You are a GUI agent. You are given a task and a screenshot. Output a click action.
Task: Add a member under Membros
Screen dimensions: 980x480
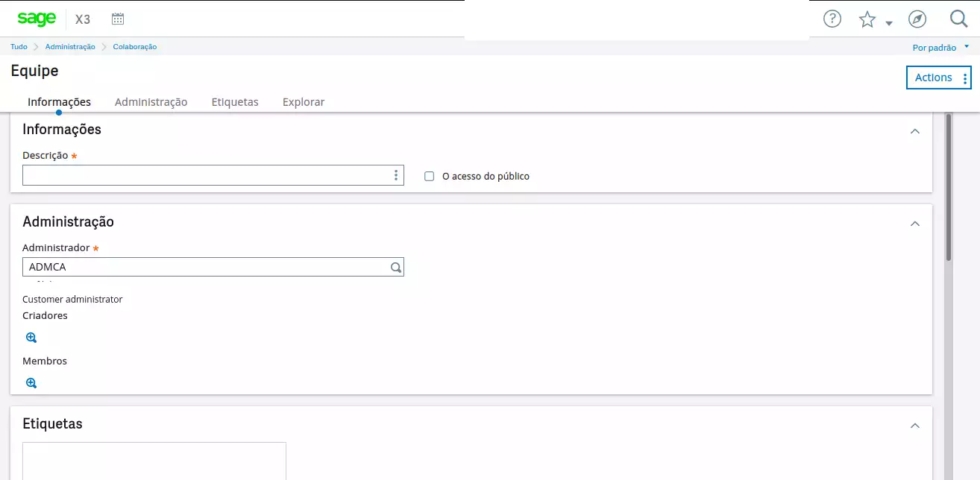pos(31,383)
